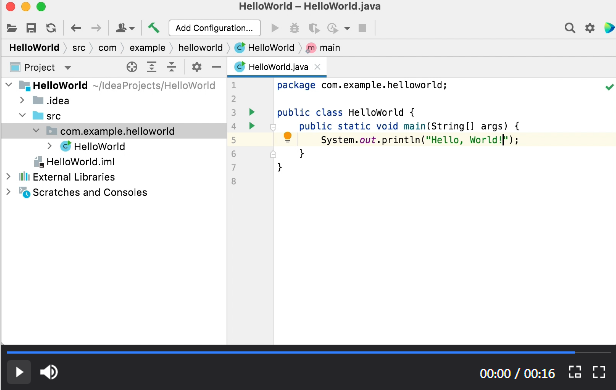This screenshot has height=390, width=616.
Task: Click the Profiler run icon
Action: tap(332, 28)
